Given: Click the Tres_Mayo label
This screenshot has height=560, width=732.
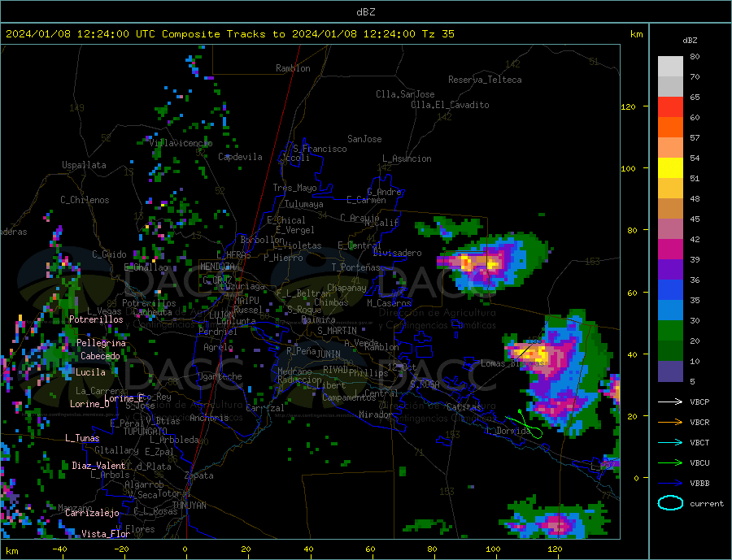Looking at the screenshot, I should tap(294, 188).
